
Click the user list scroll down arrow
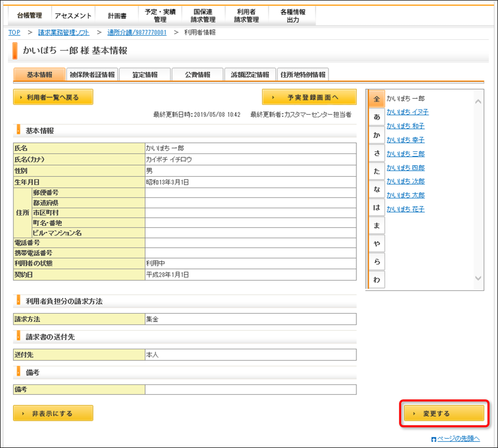pyautogui.click(x=478, y=278)
